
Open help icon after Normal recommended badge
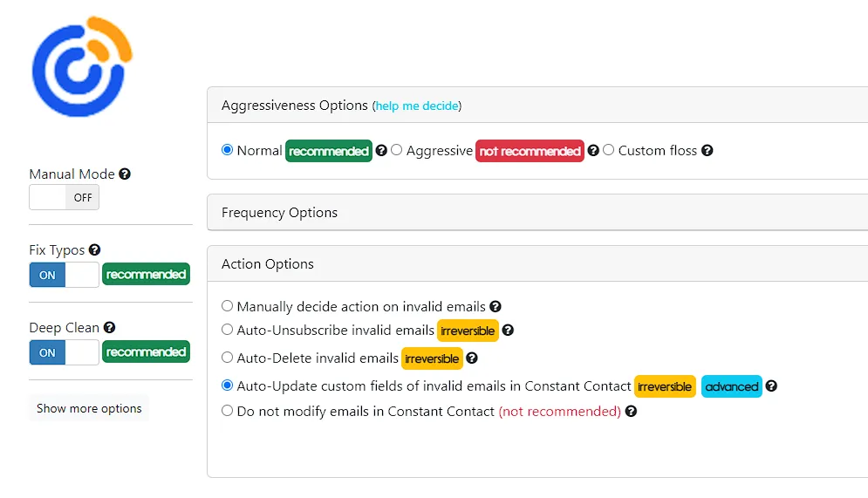click(x=381, y=151)
